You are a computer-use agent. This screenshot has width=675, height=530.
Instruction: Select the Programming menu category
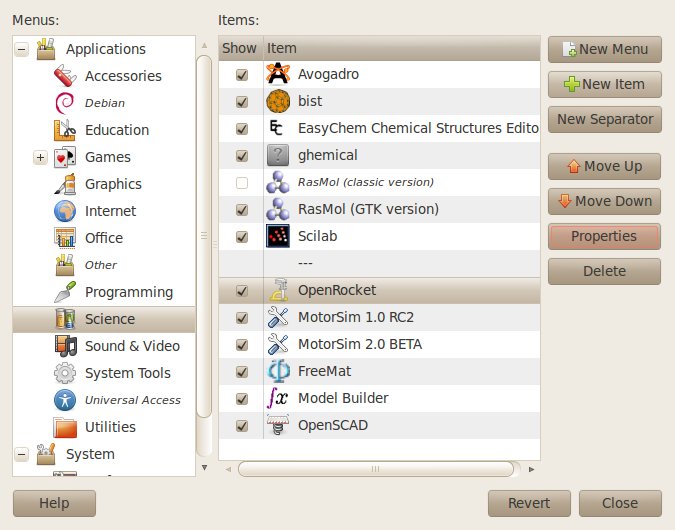pyautogui.click(x=128, y=292)
